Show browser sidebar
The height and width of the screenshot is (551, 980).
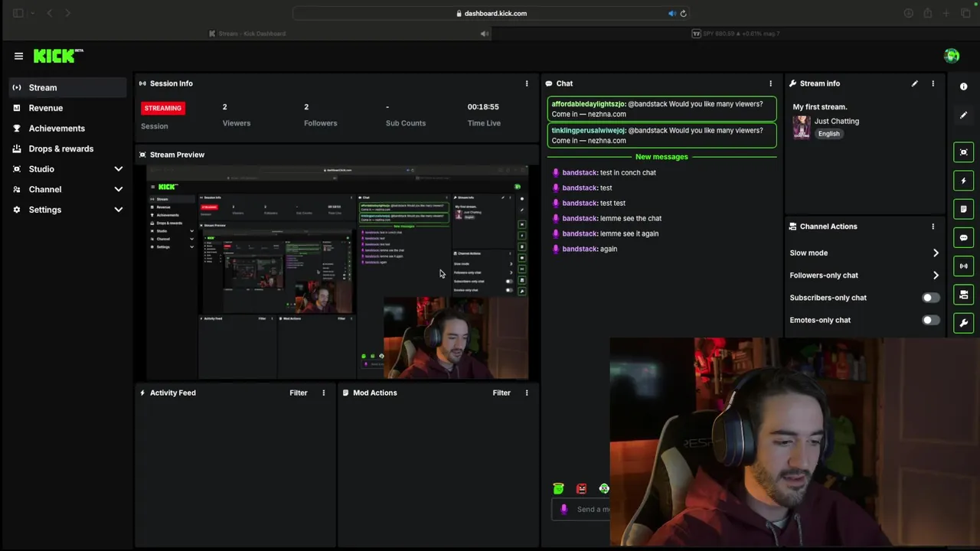click(x=18, y=13)
